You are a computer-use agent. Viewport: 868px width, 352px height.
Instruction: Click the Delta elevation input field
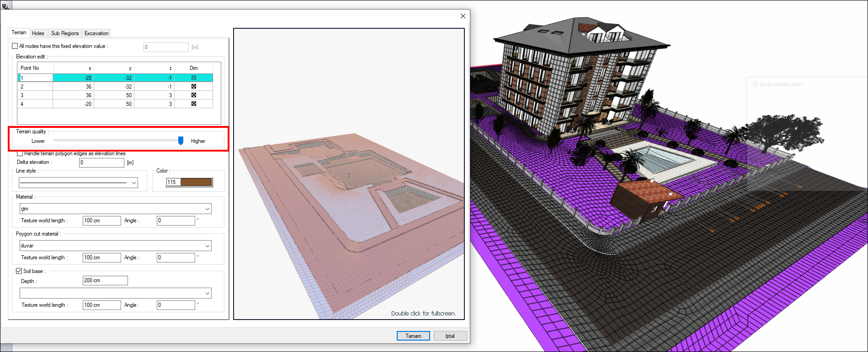(x=101, y=163)
